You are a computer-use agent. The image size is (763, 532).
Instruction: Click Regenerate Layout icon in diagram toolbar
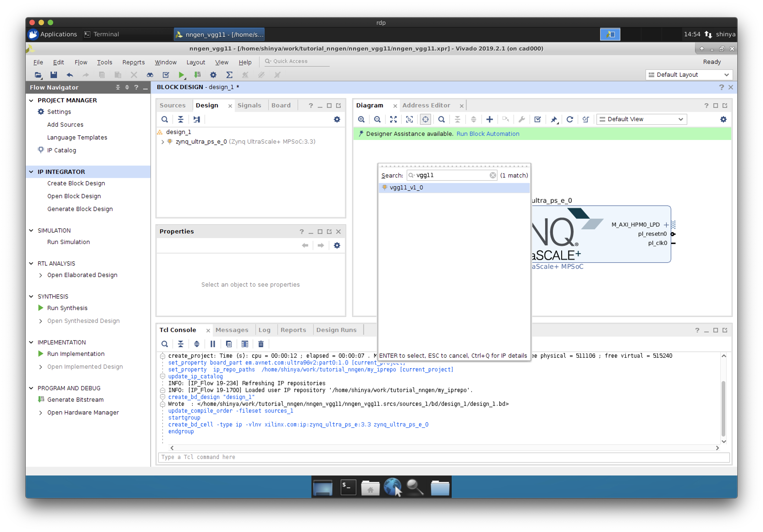coord(569,119)
